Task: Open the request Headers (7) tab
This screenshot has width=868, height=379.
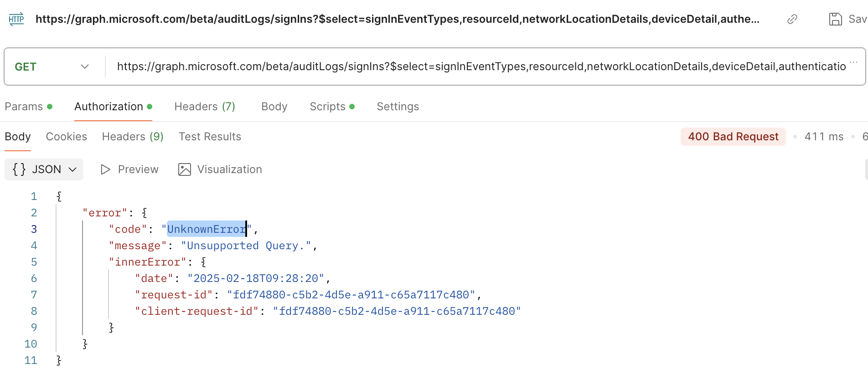Action: click(204, 107)
